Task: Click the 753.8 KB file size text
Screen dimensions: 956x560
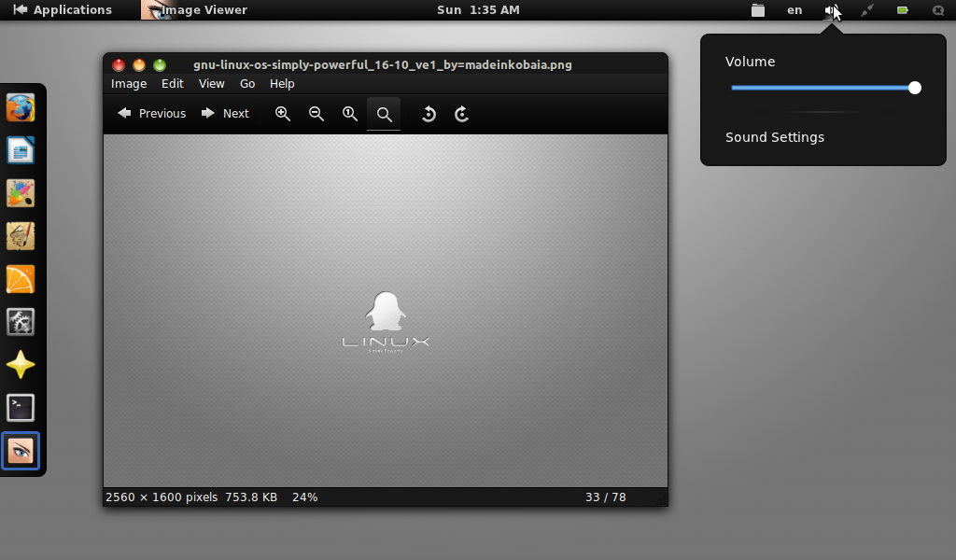Action: (x=251, y=497)
